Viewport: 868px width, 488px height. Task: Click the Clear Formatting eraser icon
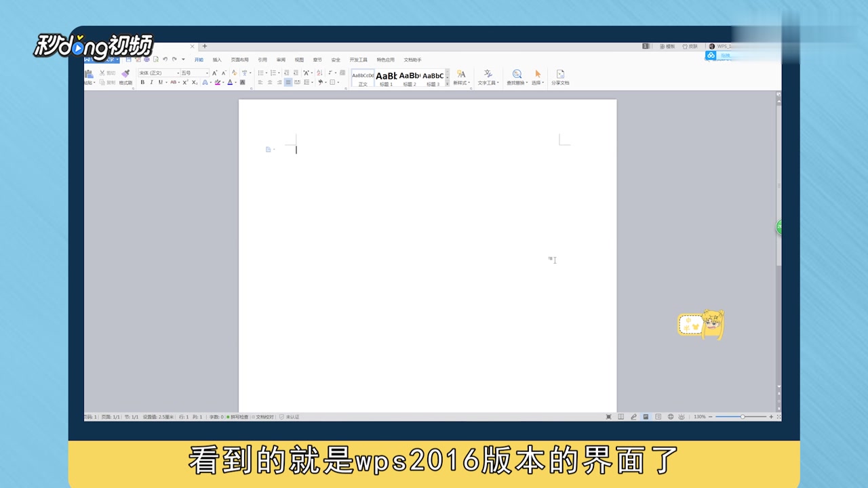(x=235, y=73)
